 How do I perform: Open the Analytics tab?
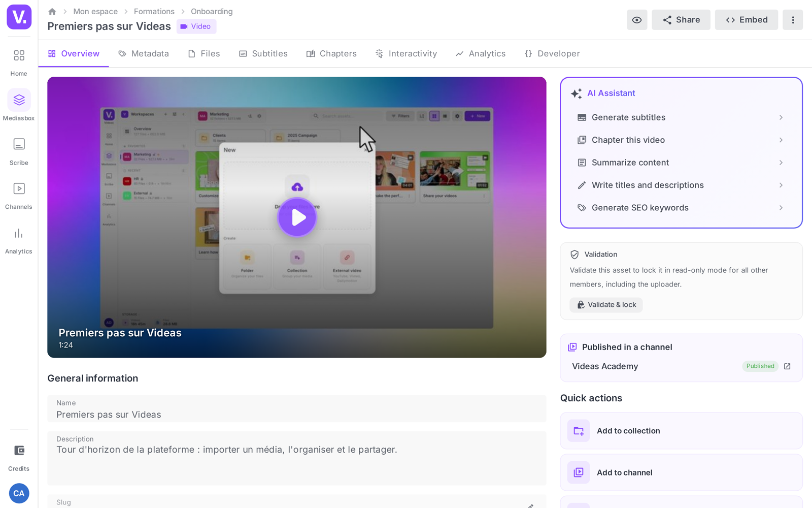coord(481,54)
